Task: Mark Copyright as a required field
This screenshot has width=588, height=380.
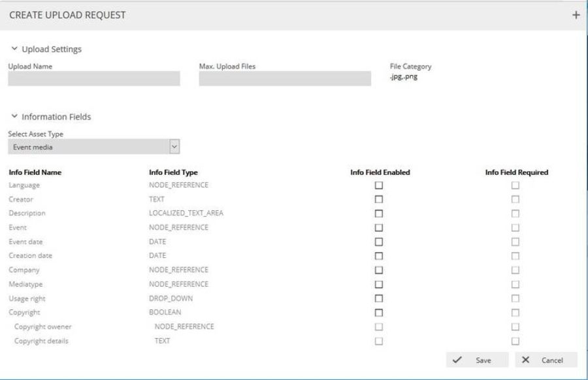Action: (515, 313)
